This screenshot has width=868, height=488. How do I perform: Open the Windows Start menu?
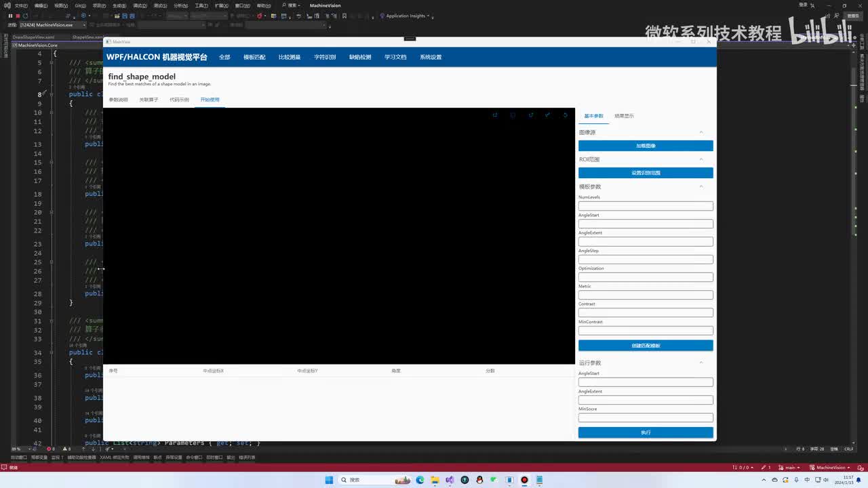click(x=329, y=480)
